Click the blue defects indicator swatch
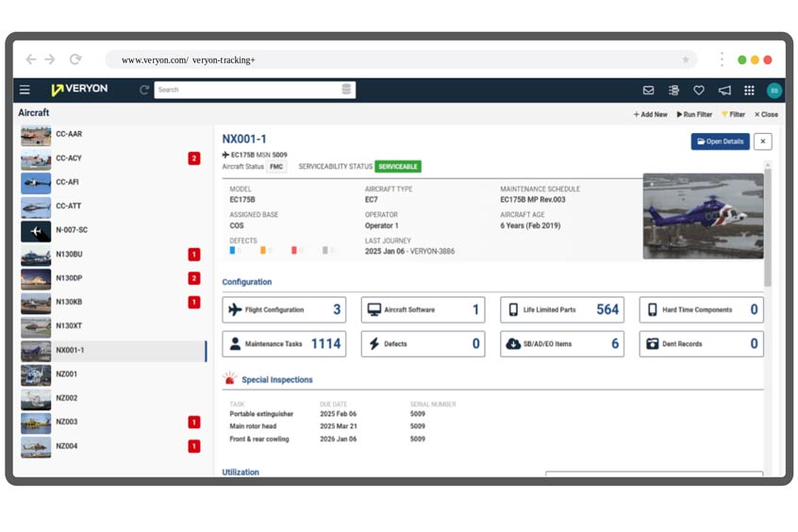 coord(233,251)
